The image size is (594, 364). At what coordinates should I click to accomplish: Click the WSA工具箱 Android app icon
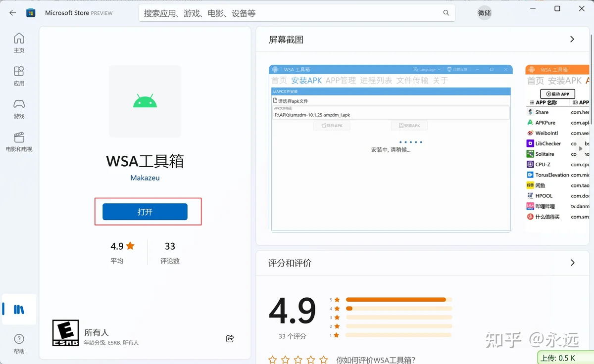pyautogui.click(x=145, y=101)
